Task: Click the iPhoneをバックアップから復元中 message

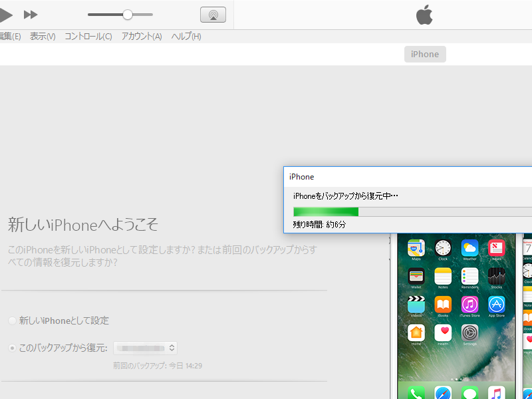Action: 345,196
